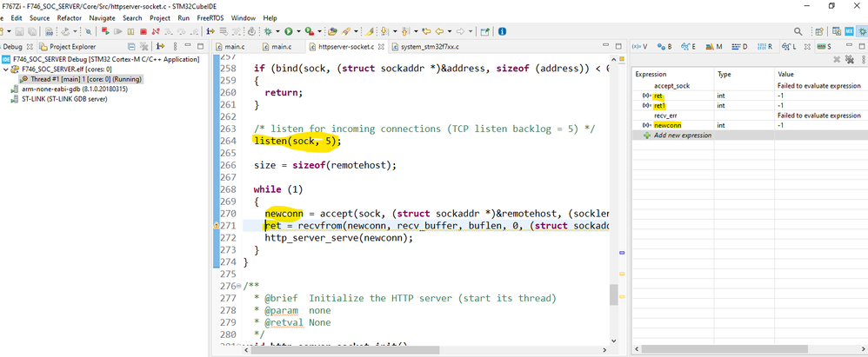The width and height of the screenshot is (868, 357).
Task: Open the Run launch dropdown arrow
Action: tap(298, 31)
